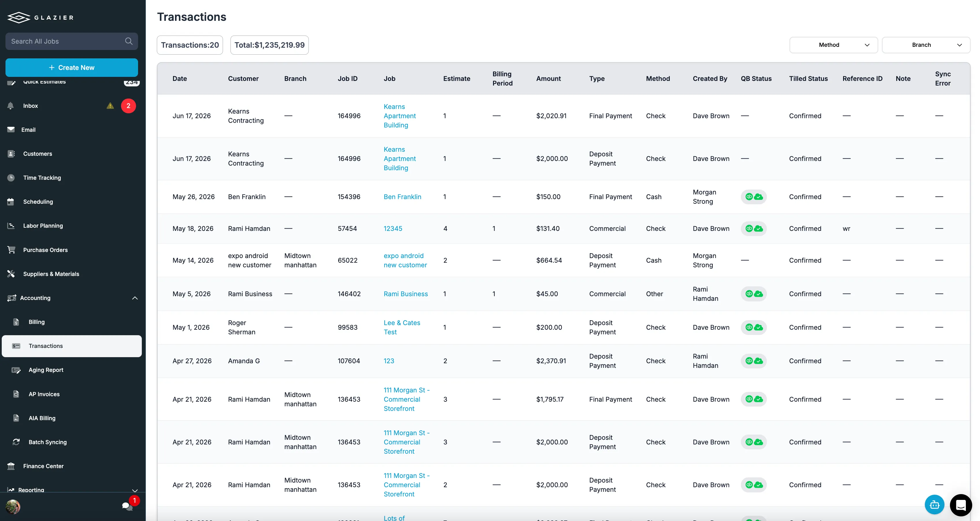
Task: Open Kearns Apartment Building job, Final Payment row
Action: [x=399, y=116]
